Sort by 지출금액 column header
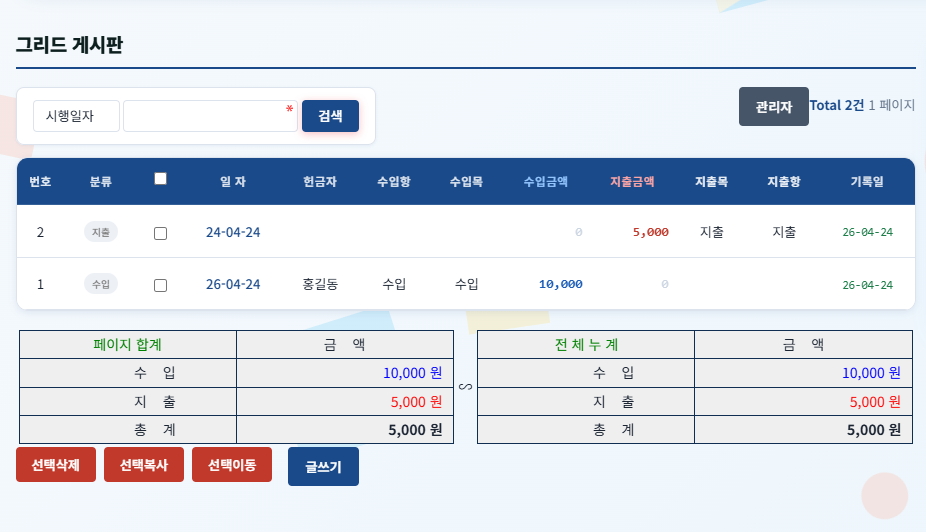This screenshot has height=532, width=926. click(632, 182)
